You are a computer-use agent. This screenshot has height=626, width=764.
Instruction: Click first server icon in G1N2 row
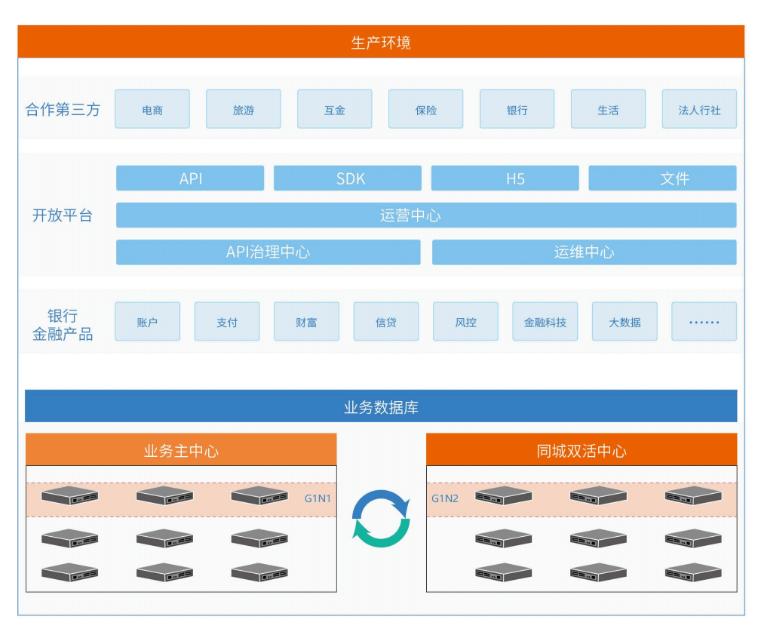pyautogui.click(x=503, y=496)
